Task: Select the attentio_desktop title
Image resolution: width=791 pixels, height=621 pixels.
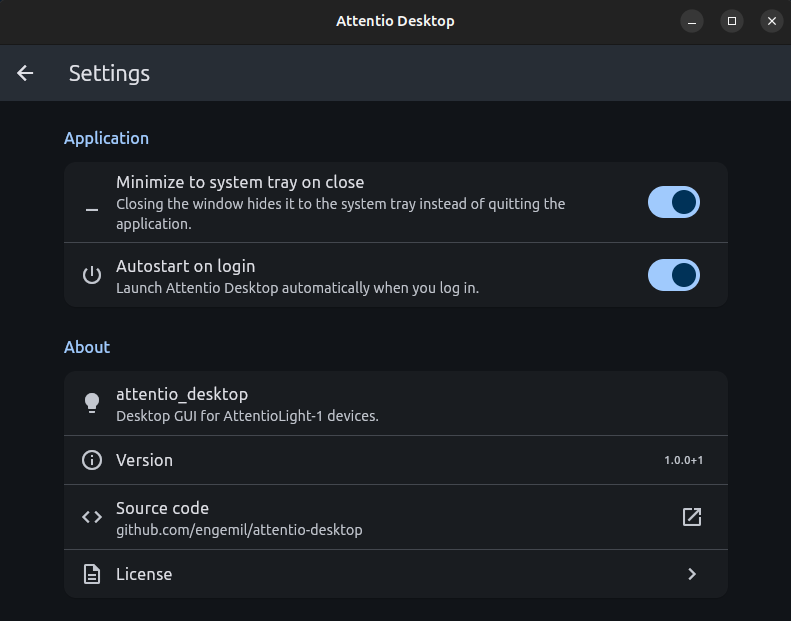Action: pyautogui.click(x=182, y=394)
